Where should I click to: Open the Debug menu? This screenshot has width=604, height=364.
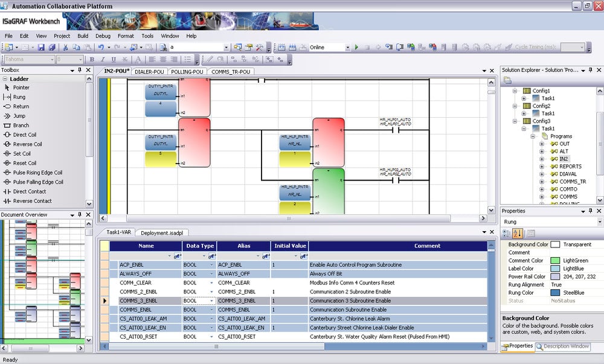tap(103, 36)
